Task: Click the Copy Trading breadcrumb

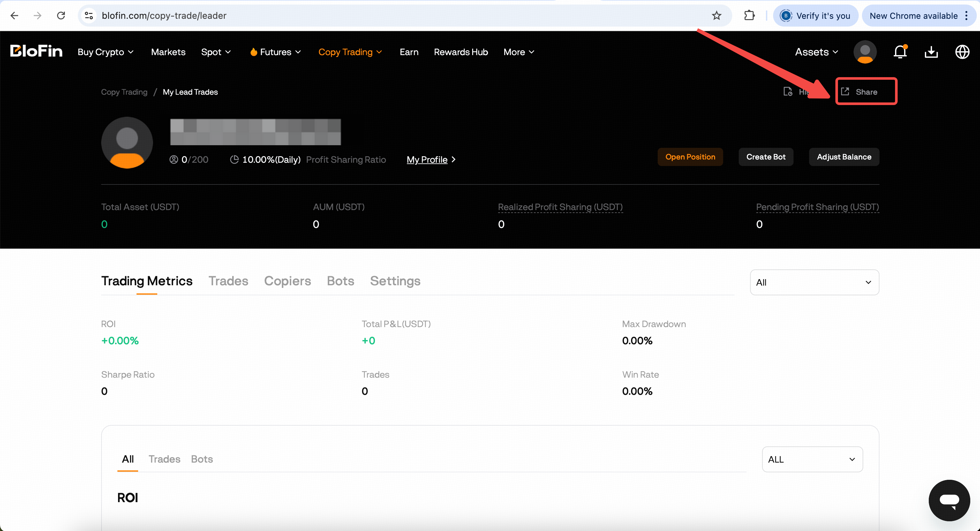Action: pyautogui.click(x=124, y=92)
